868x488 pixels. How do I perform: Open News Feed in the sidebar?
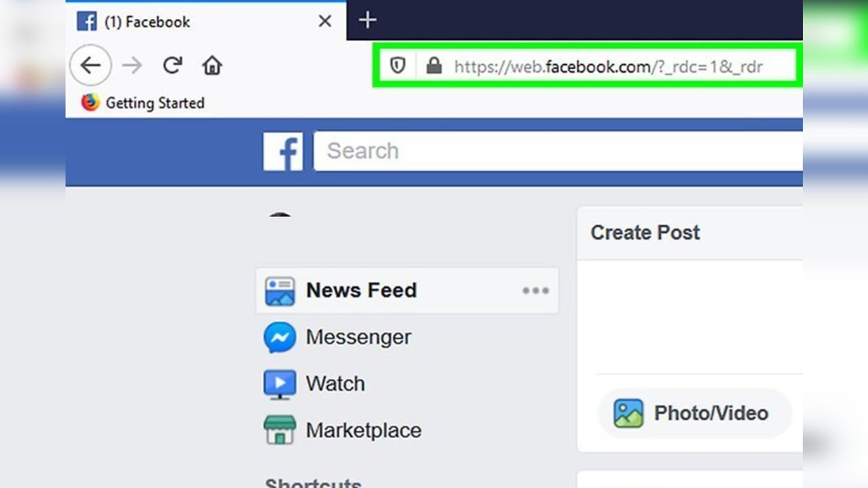407,290
